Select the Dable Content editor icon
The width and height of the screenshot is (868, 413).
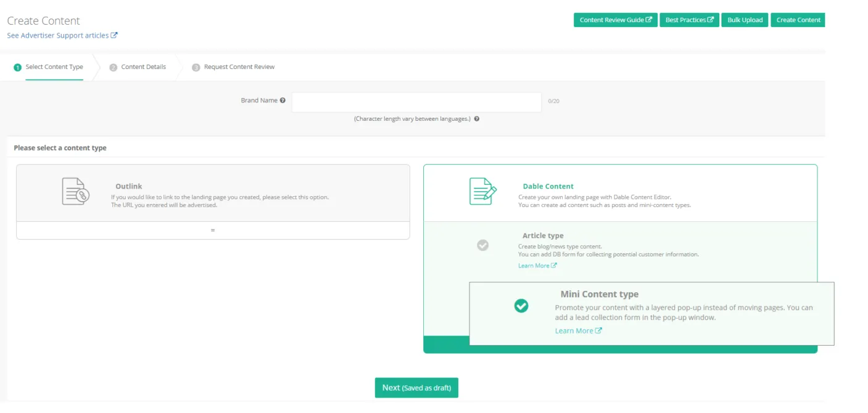click(482, 191)
